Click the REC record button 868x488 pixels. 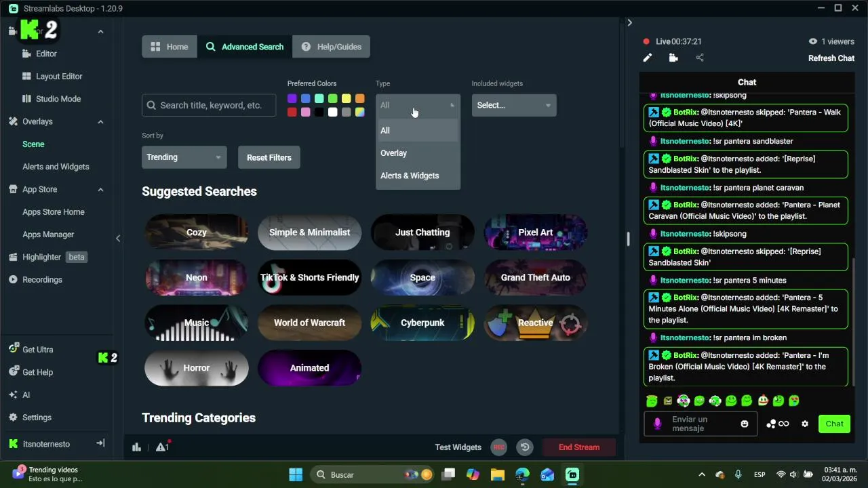[499, 447]
